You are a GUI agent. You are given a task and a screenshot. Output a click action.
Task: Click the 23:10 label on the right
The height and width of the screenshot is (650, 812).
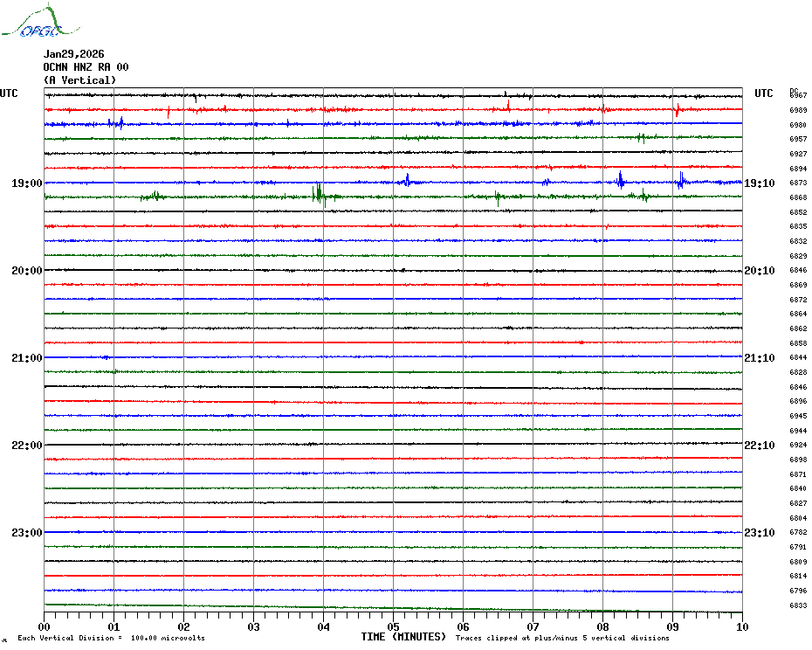tap(759, 533)
